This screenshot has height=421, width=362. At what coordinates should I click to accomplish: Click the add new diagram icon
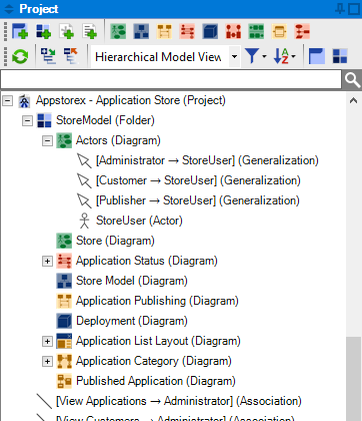pos(20,31)
